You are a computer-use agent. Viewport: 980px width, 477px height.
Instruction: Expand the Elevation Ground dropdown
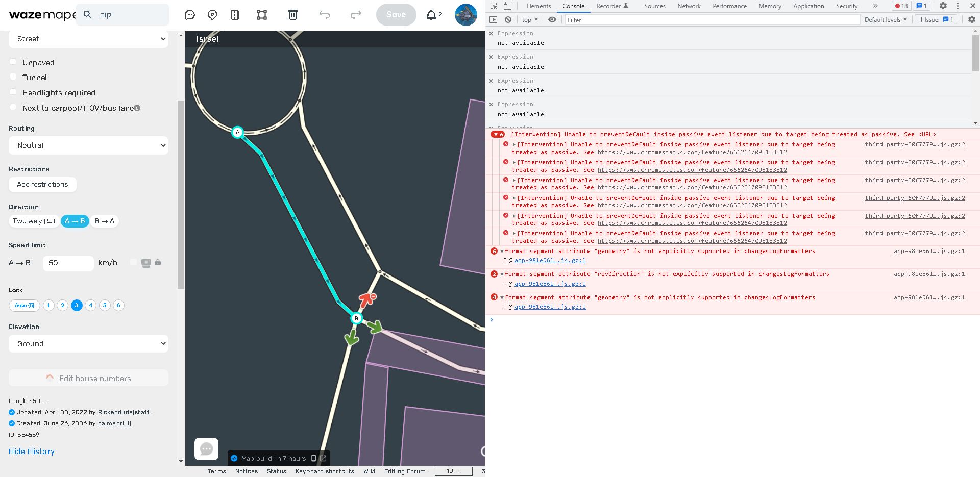(88, 344)
